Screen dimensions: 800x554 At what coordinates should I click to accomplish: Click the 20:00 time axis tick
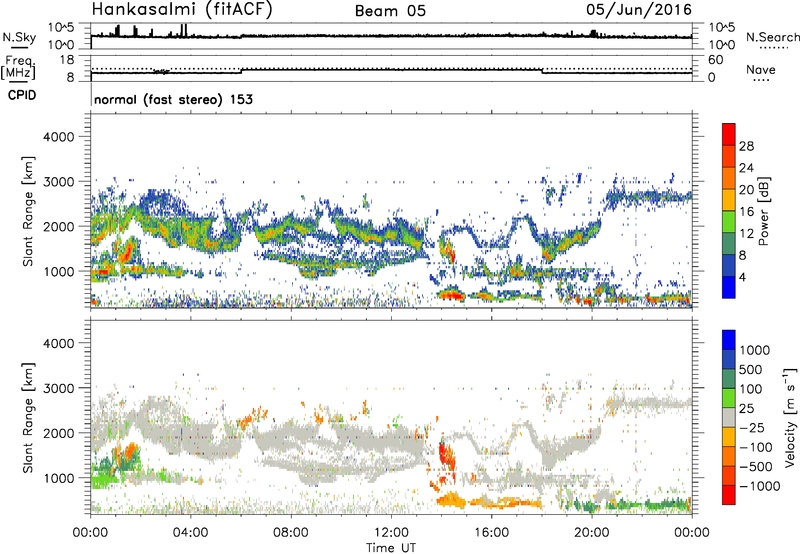tap(592, 533)
